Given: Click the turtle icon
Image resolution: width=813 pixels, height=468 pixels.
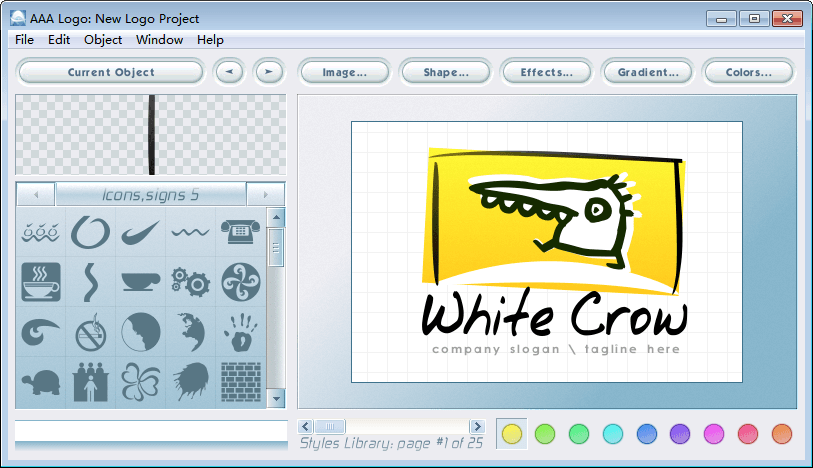Looking at the screenshot, I should [41, 382].
